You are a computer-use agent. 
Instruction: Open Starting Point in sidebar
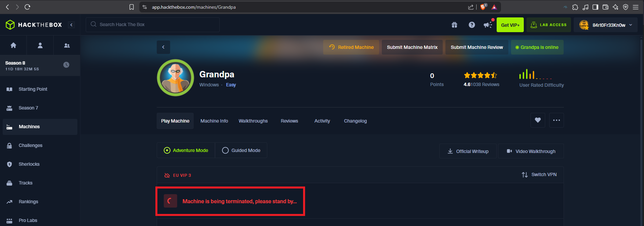coord(40,89)
